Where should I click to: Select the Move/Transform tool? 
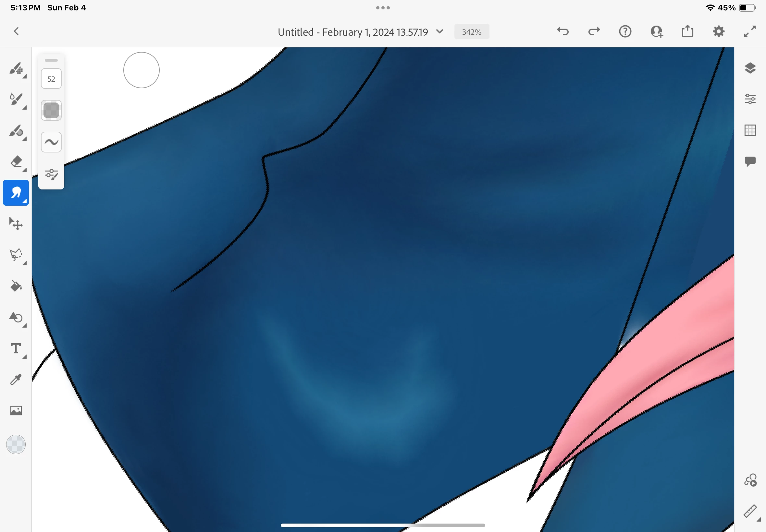pyautogui.click(x=16, y=224)
